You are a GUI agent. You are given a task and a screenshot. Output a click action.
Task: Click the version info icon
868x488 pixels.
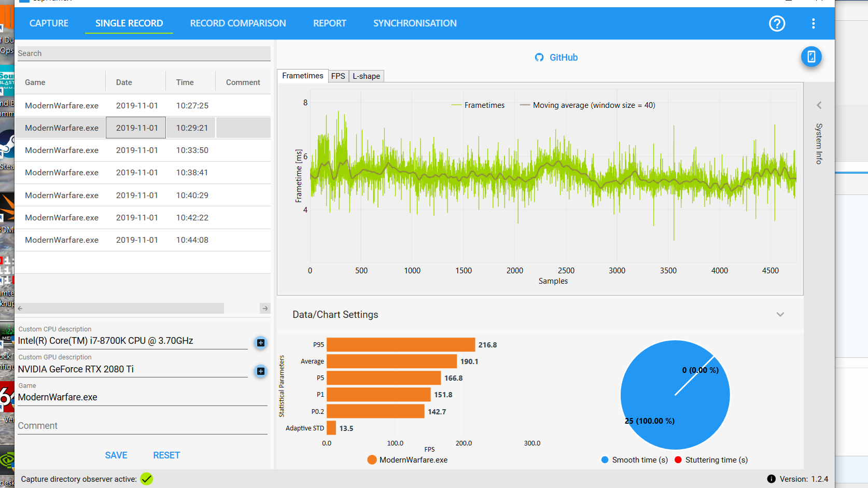click(772, 479)
